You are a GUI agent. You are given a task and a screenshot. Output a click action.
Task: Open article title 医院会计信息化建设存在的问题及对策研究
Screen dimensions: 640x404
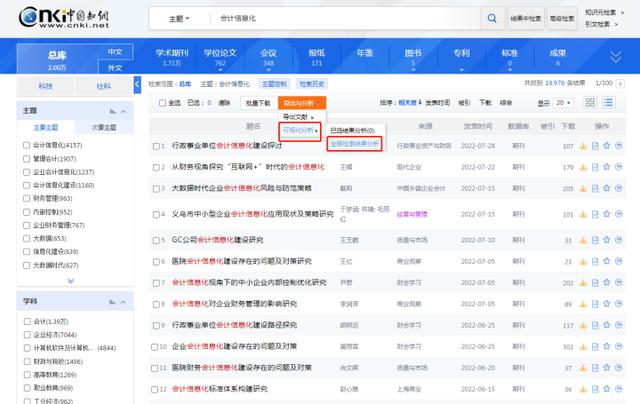coord(242,261)
